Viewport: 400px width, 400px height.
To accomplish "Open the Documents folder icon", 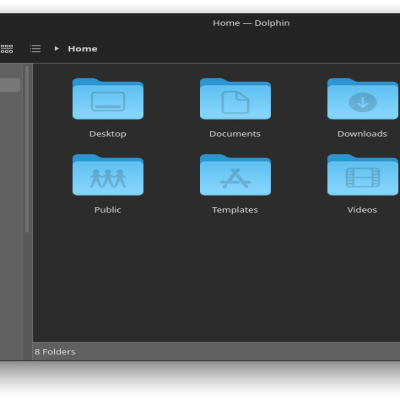I will coord(235,99).
